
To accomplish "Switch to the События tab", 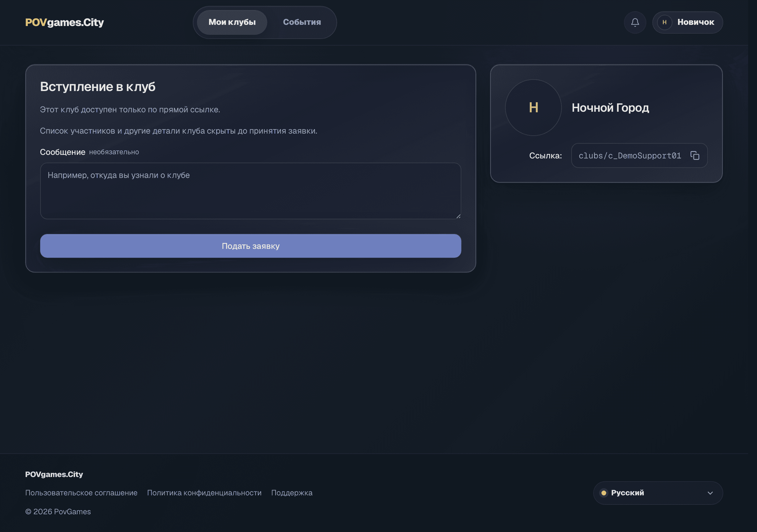I will point(302,22).
